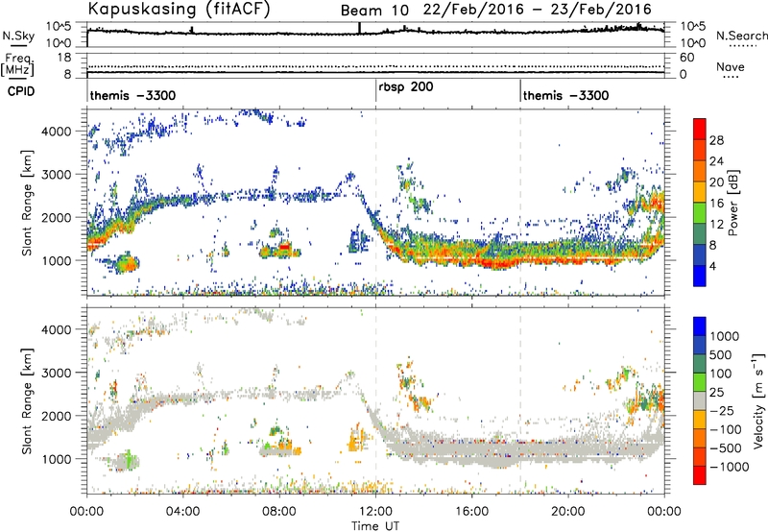Click the '-25' tick label on velocity colorbar
Image resolution: width=768 pixels, height=532 pixels.
click(722, 410)
